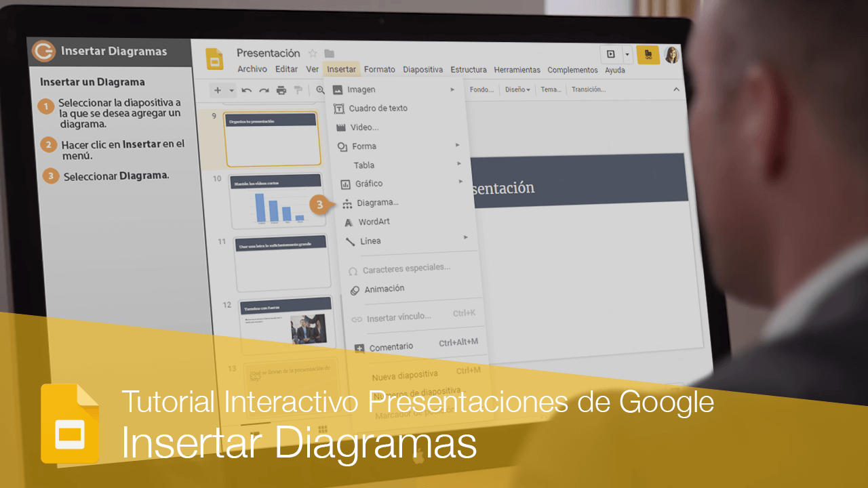The image size is (868, 488).
Task: Open the Archivo menu
Action: point(252,69)
